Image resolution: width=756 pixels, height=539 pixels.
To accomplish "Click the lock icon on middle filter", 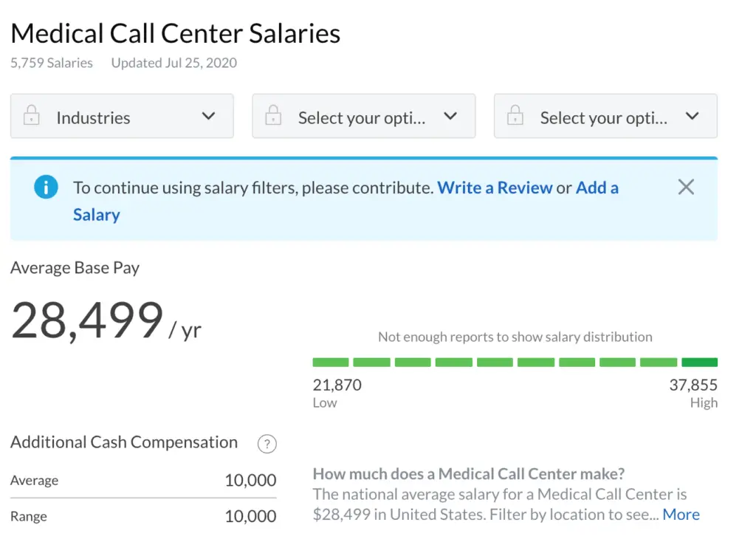I will (273, 114).
